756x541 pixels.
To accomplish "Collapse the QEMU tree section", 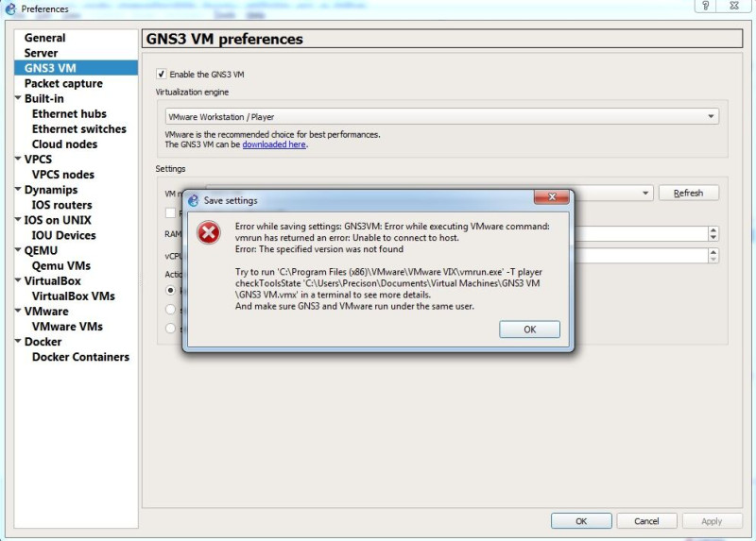I will (x=18, y=249).
